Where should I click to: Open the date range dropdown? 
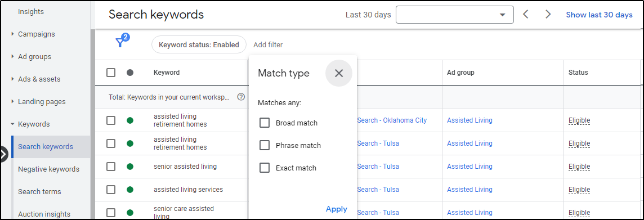pos(455,15)
